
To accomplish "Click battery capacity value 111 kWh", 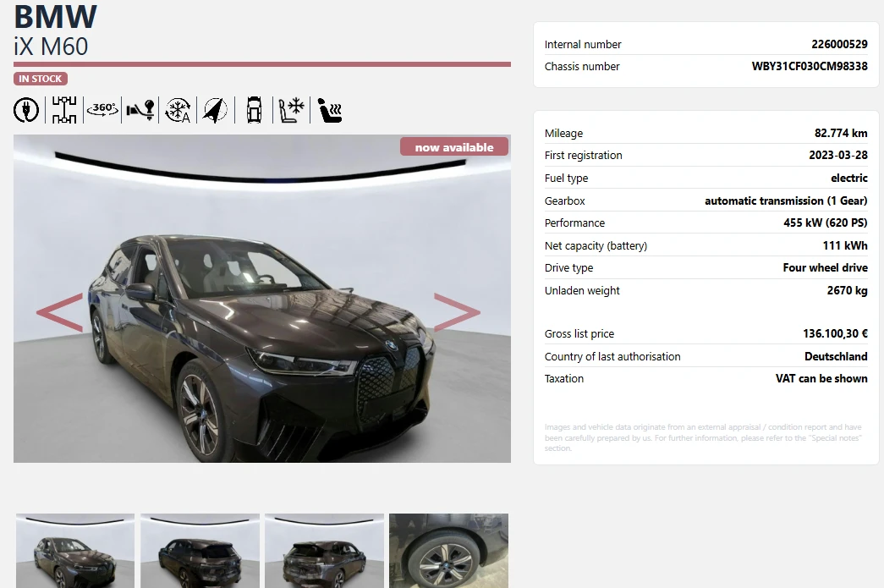I will click(x=845, y=245).
